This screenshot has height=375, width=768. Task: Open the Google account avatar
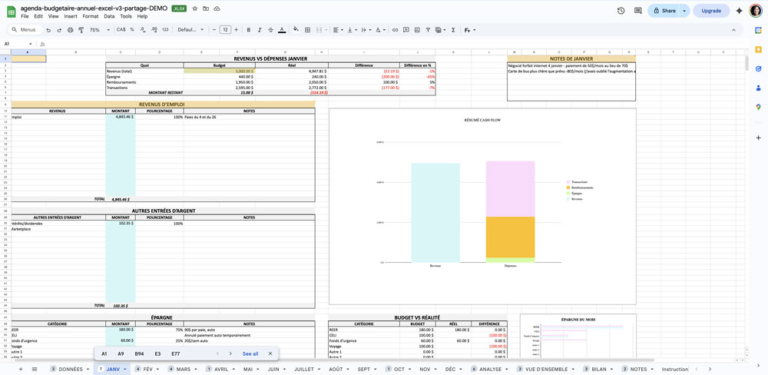tap(756, 10)
